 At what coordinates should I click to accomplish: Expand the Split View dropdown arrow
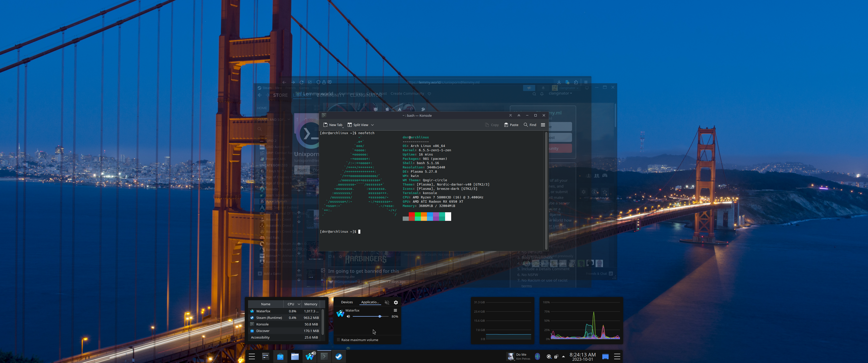(x=372, y=125)
